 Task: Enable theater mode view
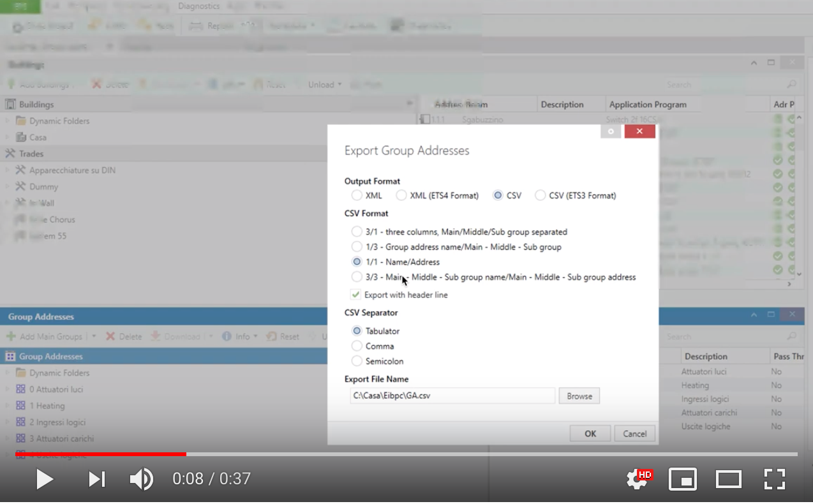click(728, 479)
